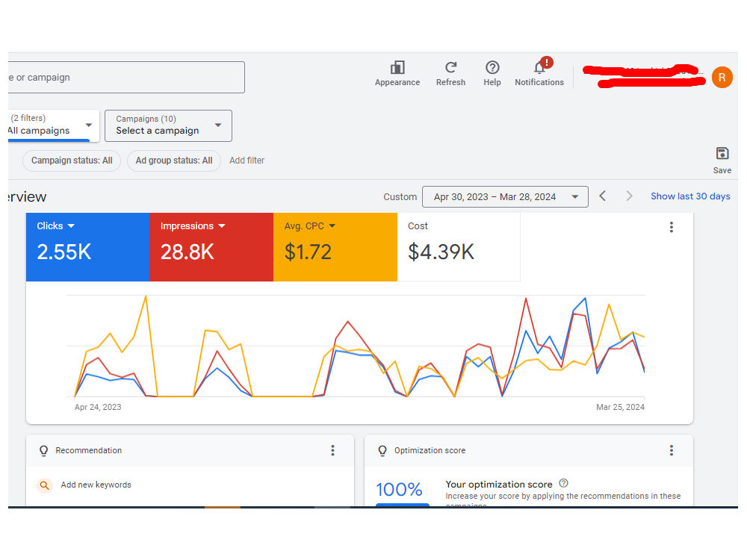Select the Cost metric card
This screenshot has width=747, height=560.
click(x=459, y=246)
